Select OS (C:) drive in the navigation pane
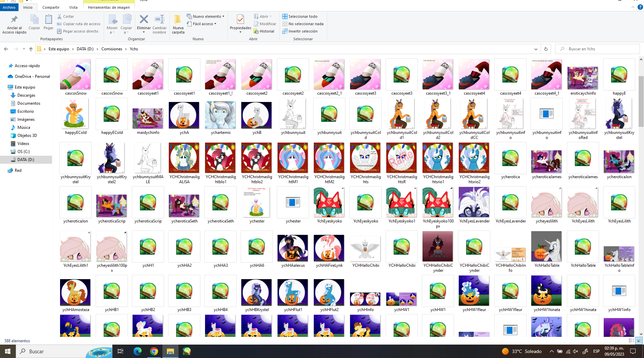 pyautogui.click(x=23, y=152)
